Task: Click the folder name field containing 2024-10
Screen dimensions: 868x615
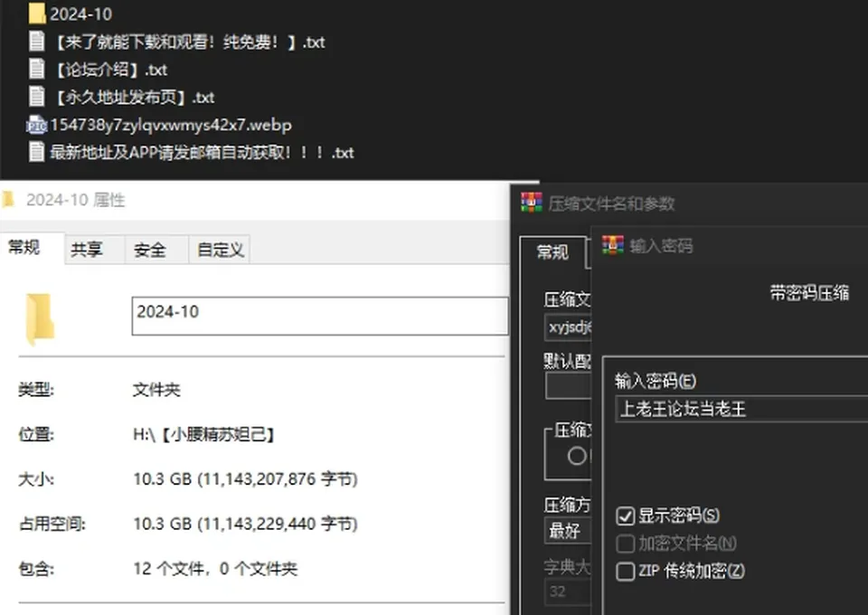Action: click(320, 316)
